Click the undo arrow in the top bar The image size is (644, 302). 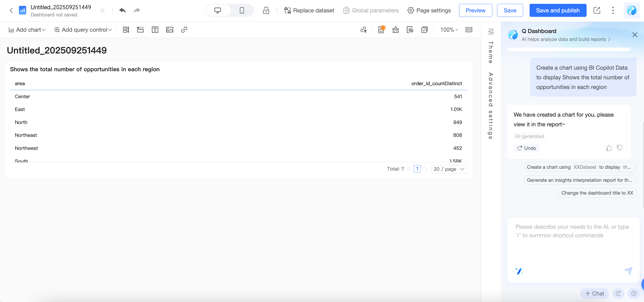pyautogui.click(x=122, y=10)
